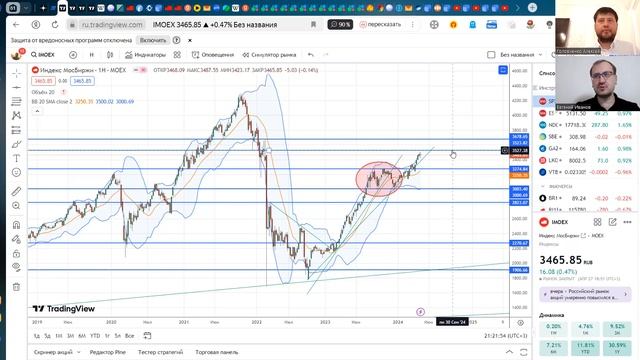Image resolution: width=640 pixels, height=360 pixels.
Task: Open the Тестер стратегий tab
Action: pos(160,352)
